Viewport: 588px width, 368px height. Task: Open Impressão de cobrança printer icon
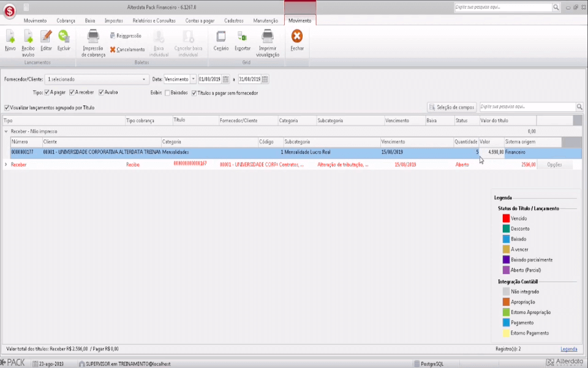pyautogui.click(x=93, y=37)
